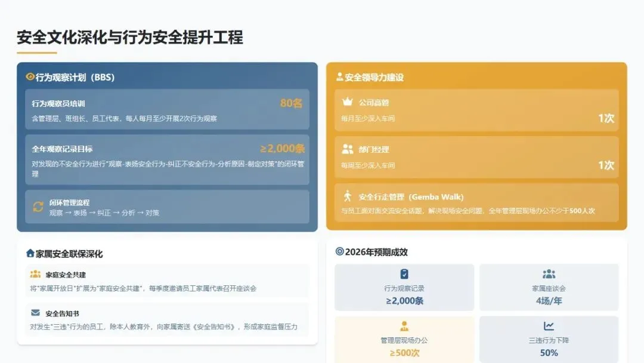Click the 部门经理 label
Image resolution: width=644 pixels, height=363 pixels.
374,150
